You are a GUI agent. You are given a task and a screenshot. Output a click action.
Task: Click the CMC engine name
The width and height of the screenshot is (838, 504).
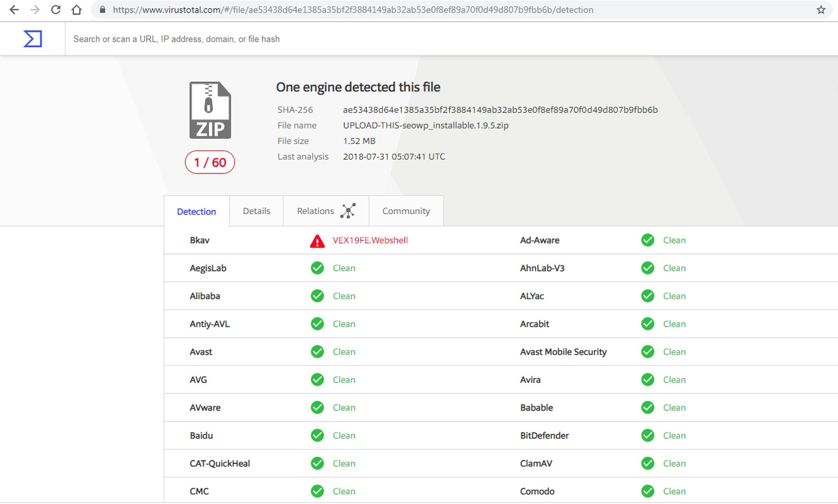[x=200, y=491]
